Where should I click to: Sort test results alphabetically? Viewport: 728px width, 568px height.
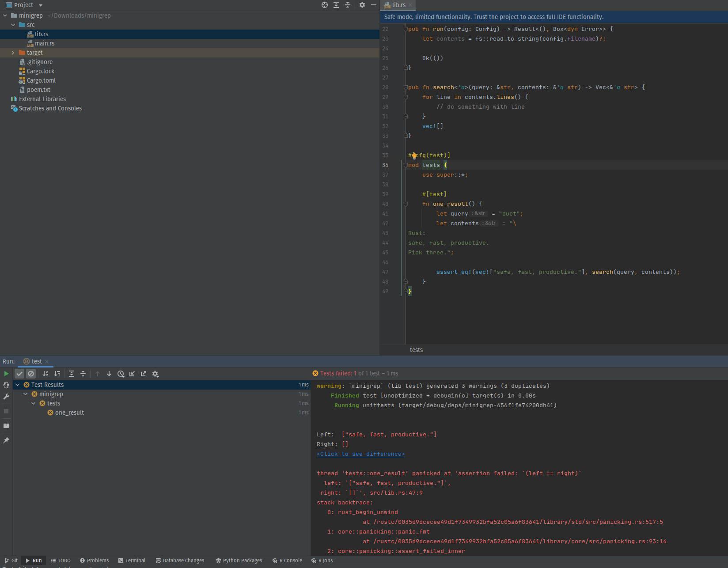point(45,374)
